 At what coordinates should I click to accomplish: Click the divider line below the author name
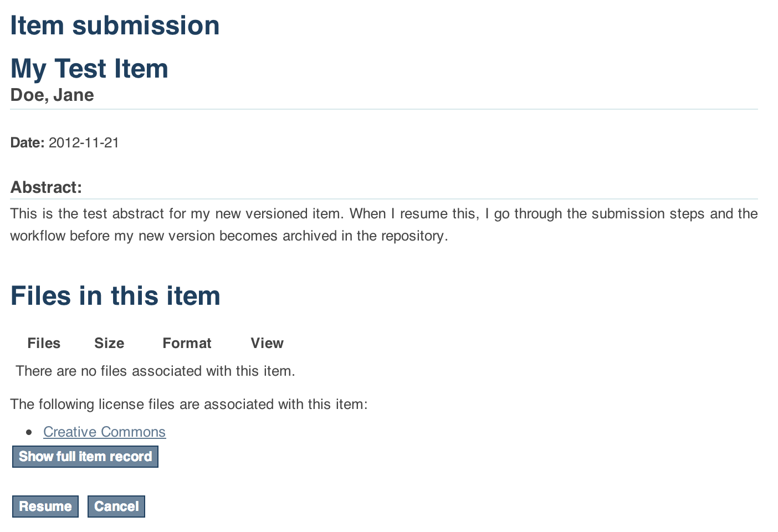click(x=383, y=109)
